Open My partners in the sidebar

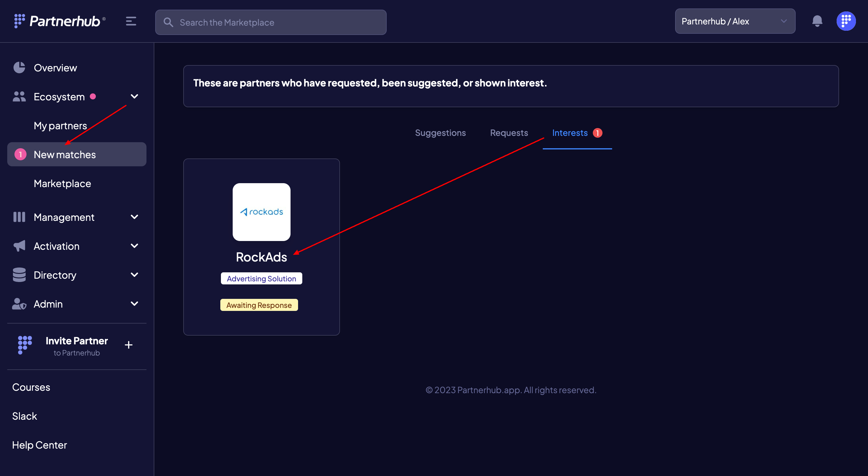click(60, 126)
